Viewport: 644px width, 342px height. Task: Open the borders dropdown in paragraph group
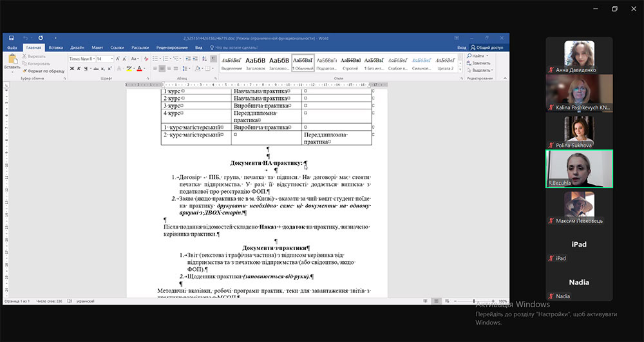click(x=213, y=68)
